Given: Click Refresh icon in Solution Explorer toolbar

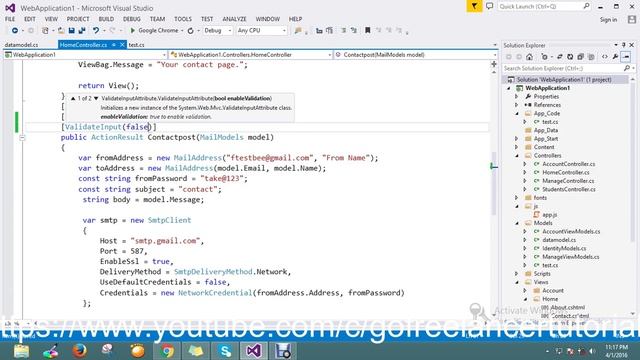Looking at the screenshot, I should coord(570,57).
